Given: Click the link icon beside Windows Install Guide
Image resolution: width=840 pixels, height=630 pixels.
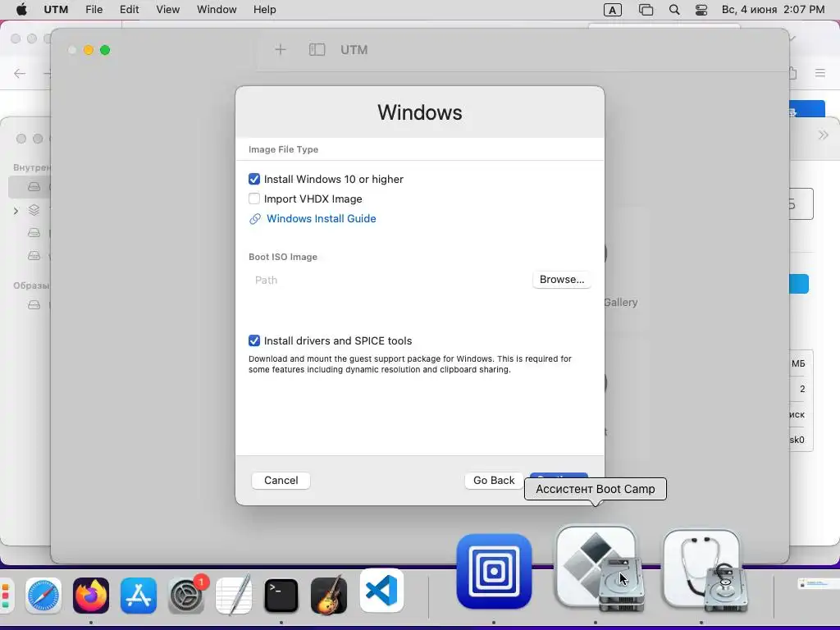Looking at the screenshot, I should [255, 218].
